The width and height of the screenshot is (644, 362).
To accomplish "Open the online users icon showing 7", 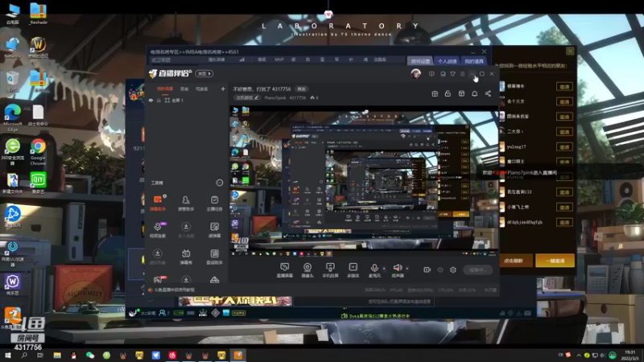I will pyautogui.click(x=164, y=313).
